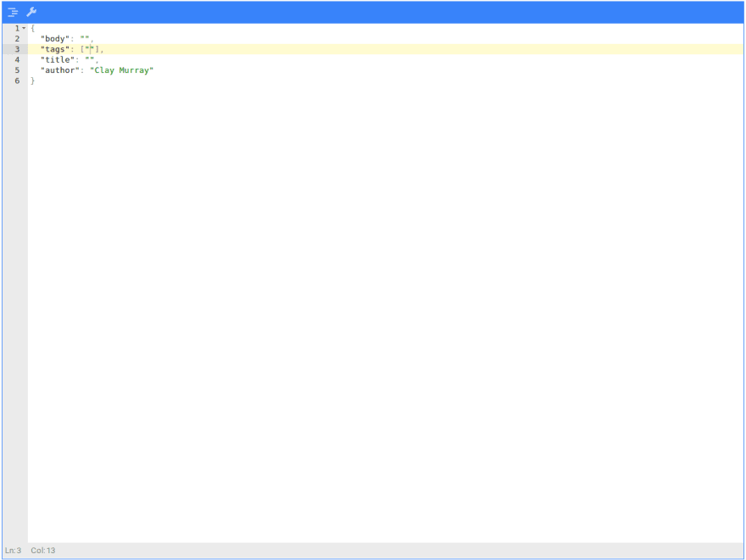The width and height of the screenshot is (746, 560).
Task: Click the empty string value of "body"
Action: 85,38
